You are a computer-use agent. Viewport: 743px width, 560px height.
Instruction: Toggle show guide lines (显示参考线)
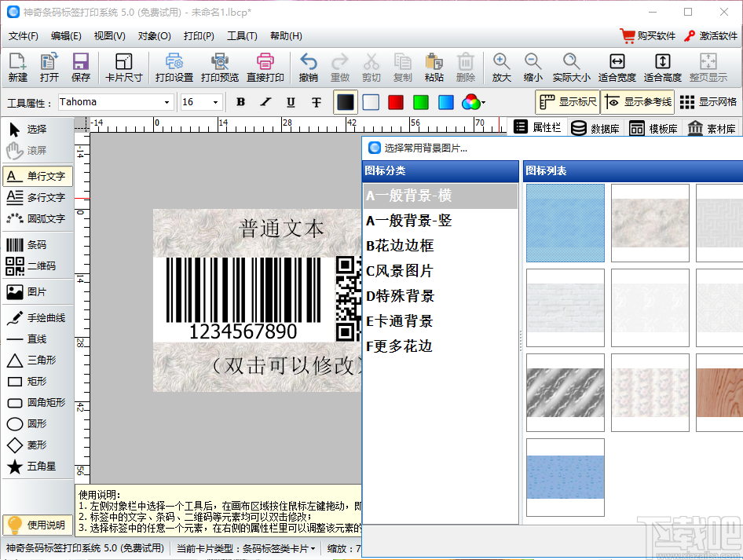(x=638, y=102)
